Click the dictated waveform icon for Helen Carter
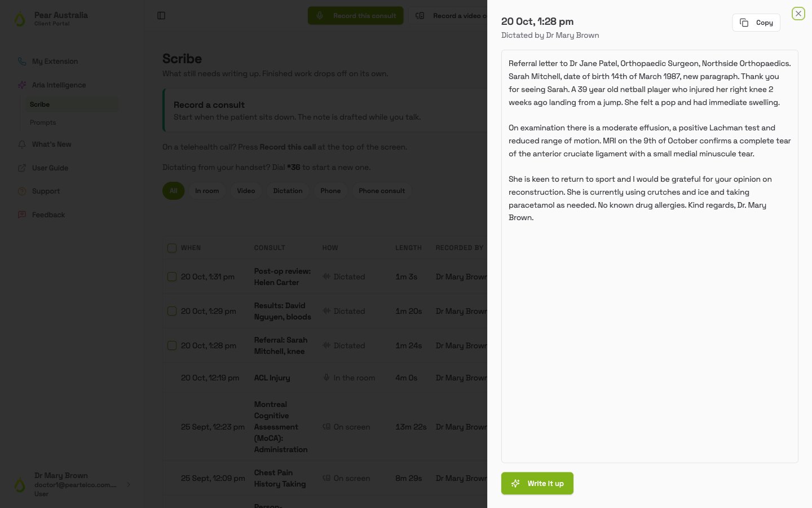Viewport: 812px width, 508px height. 326,277
